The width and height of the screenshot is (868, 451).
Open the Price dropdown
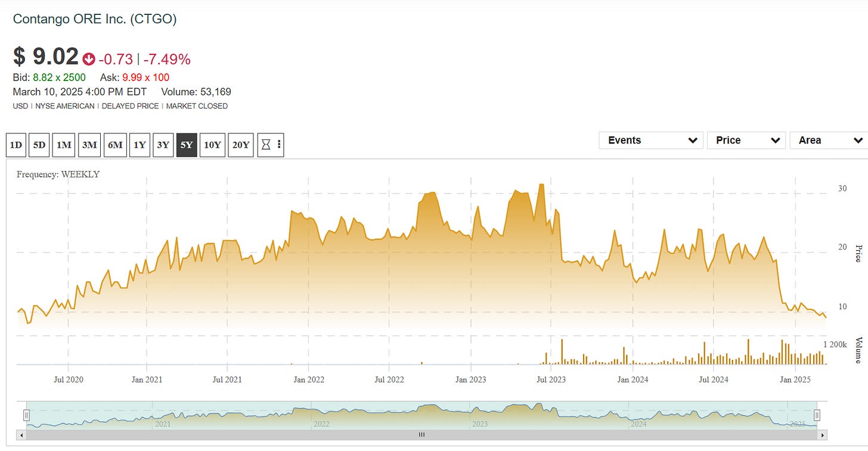746,141
